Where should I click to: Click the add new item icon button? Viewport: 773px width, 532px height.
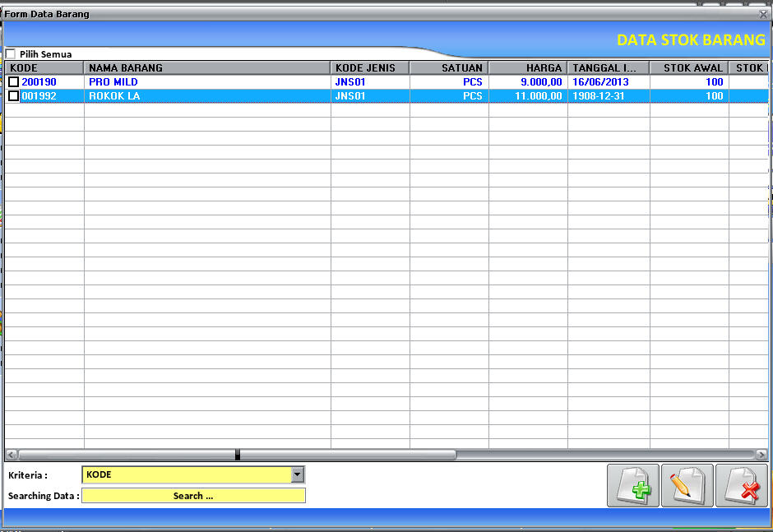633,485
